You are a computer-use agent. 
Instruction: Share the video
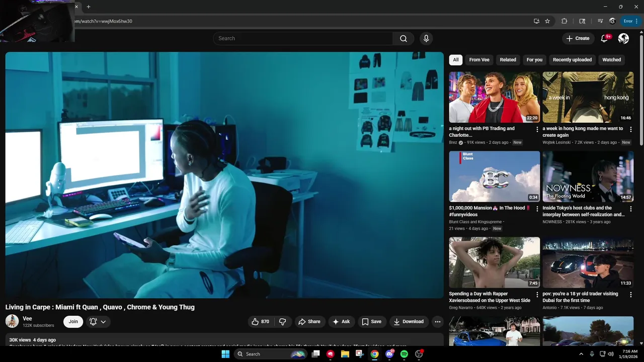pyautogui.click(x=309, y=322)
